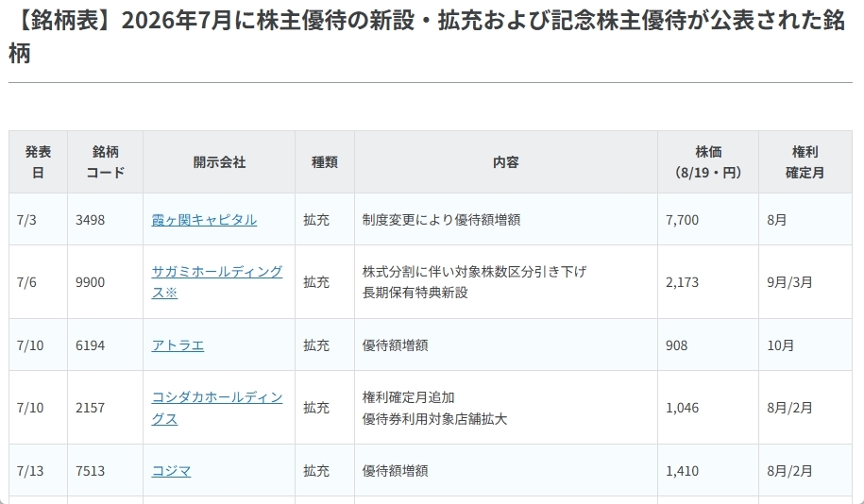Click the text 株式分割に伴い対象株数区分引き下げ
Image resolution: width=864 pixels, height=504 pixels.
(474, 272)
